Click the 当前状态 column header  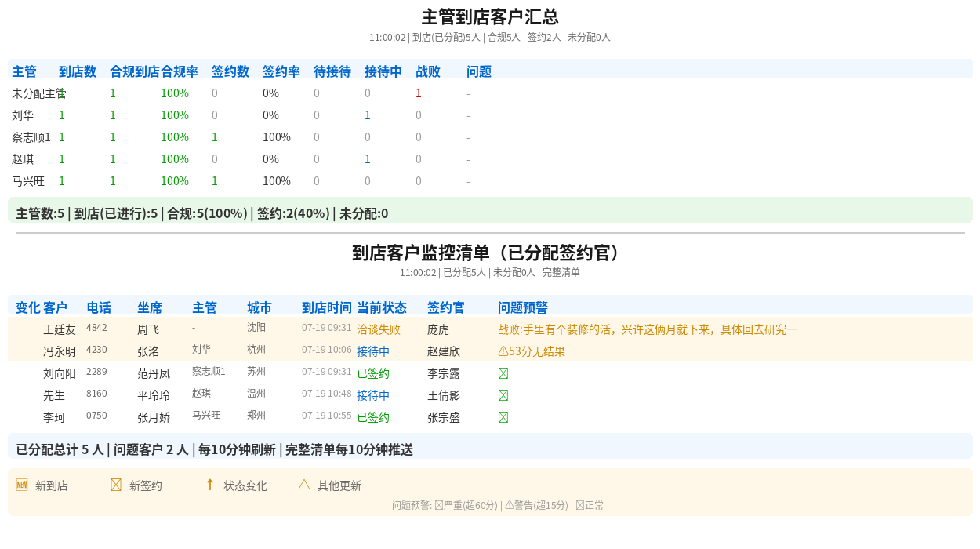click(382, 307)
